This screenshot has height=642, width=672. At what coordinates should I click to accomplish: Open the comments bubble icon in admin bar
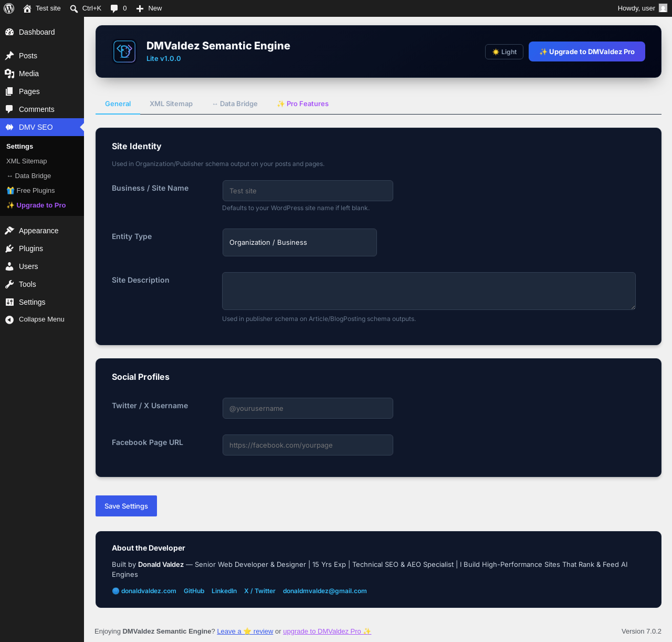click(114, 8)
